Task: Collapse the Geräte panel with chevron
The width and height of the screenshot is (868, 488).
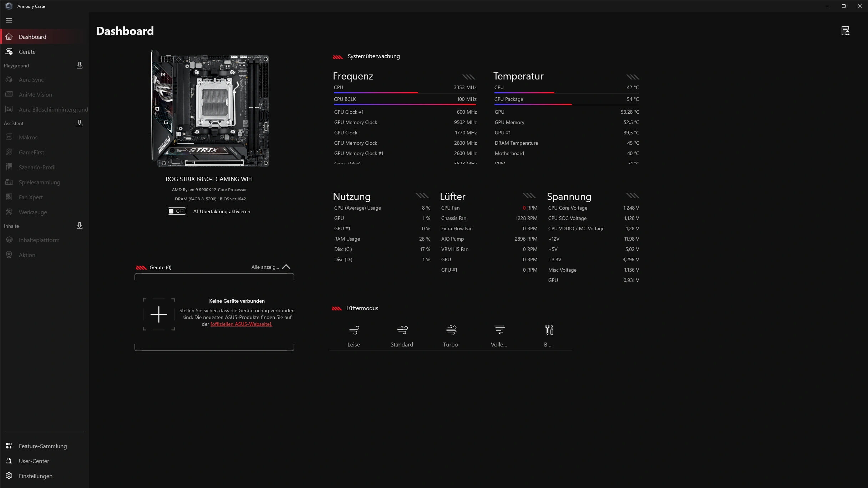Action: point(286,267)
